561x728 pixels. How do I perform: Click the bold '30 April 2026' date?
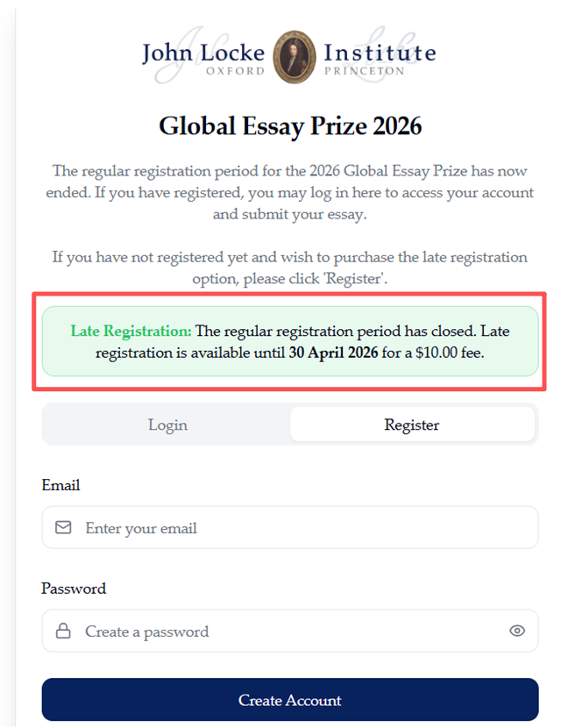coord(333,353)
